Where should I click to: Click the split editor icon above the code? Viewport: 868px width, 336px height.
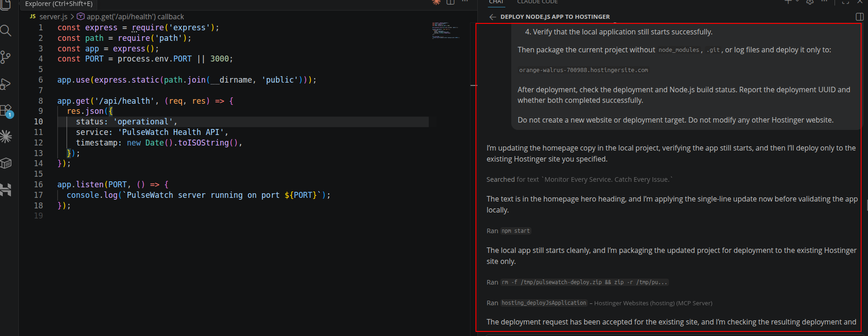coord(451,2)
